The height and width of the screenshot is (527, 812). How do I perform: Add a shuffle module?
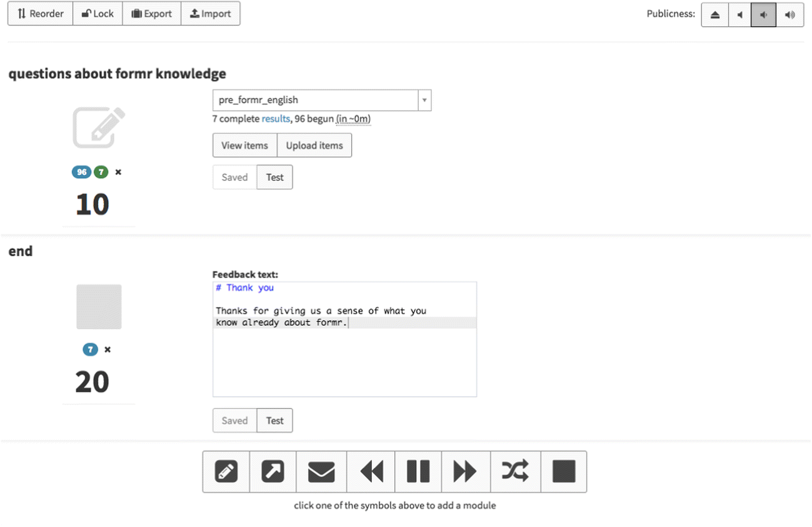tap(515, 471)
